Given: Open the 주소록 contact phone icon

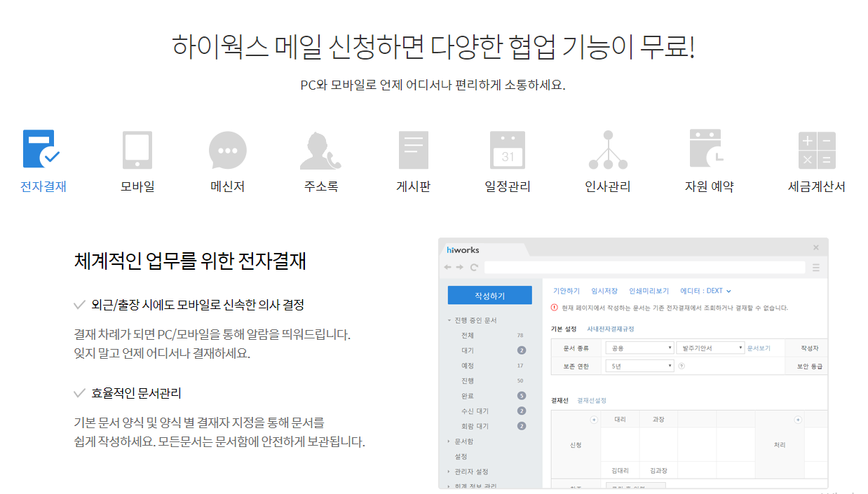Looking at the screenshot, I should click(320, 150).
